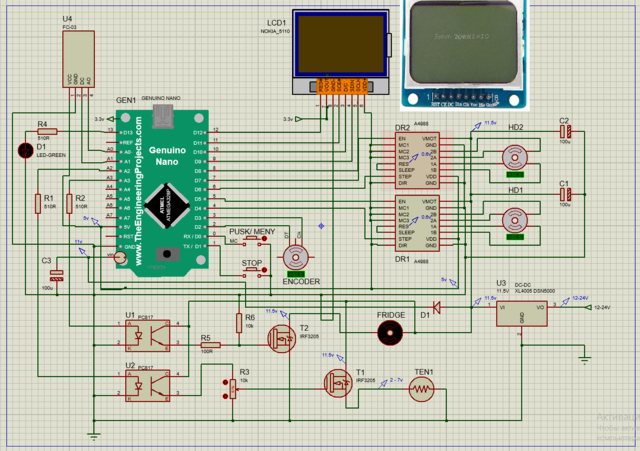Screen dimensions: 640x451
Task: Select capacitor C2
Action: pyautogui.click(x=565, y=131)
